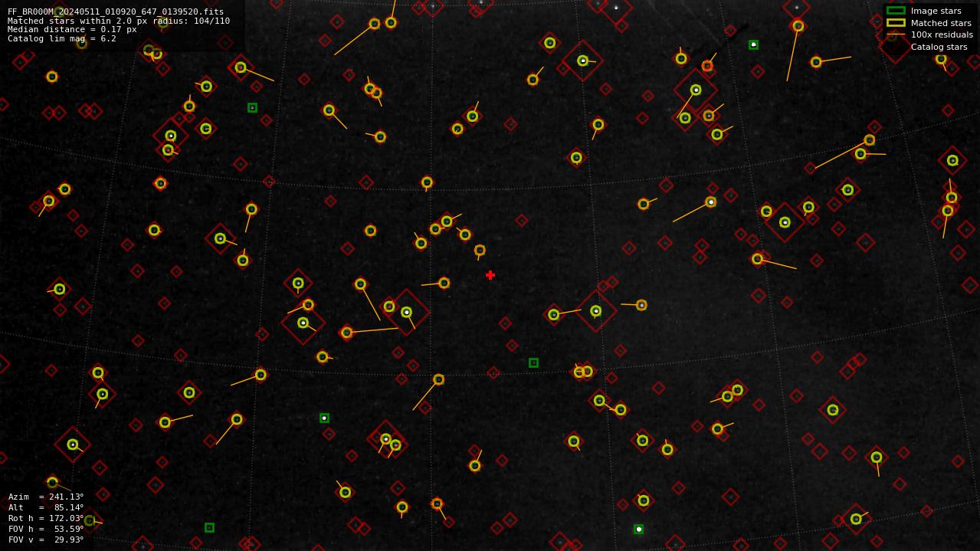Select the '100x residuals' legend label

coord(942,34)
